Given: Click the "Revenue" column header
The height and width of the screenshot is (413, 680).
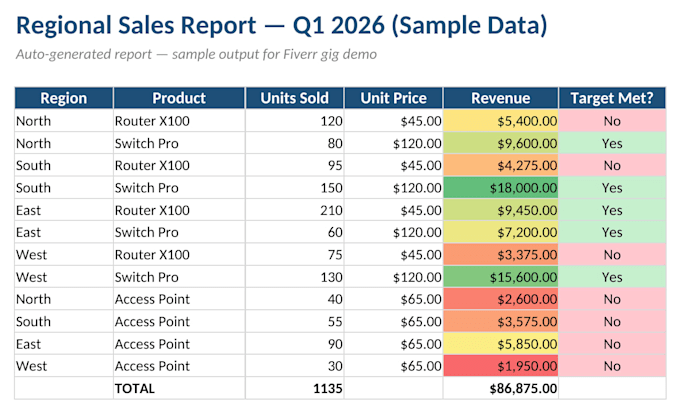Looking at the screenshot, I should click(500, 98).
